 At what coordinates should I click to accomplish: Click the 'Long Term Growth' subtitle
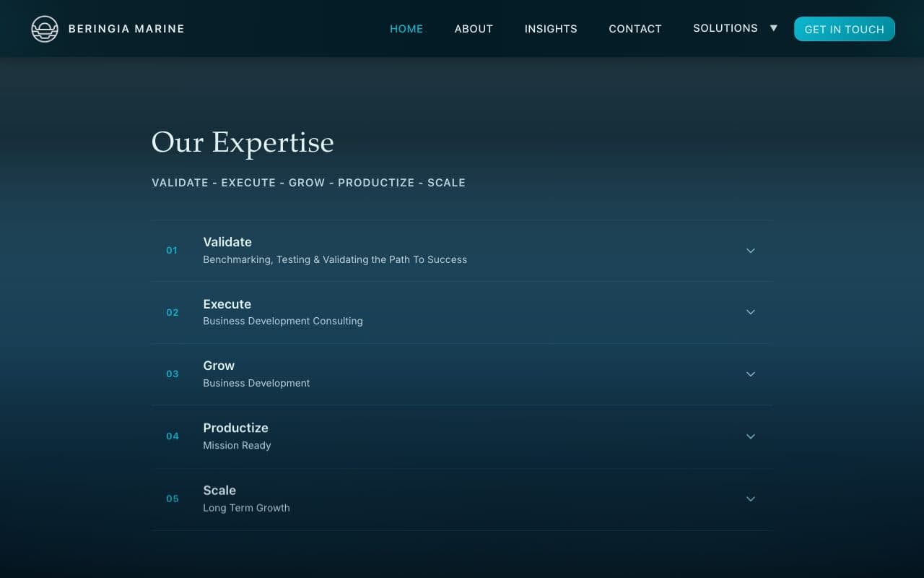click(x=246, y=508)
